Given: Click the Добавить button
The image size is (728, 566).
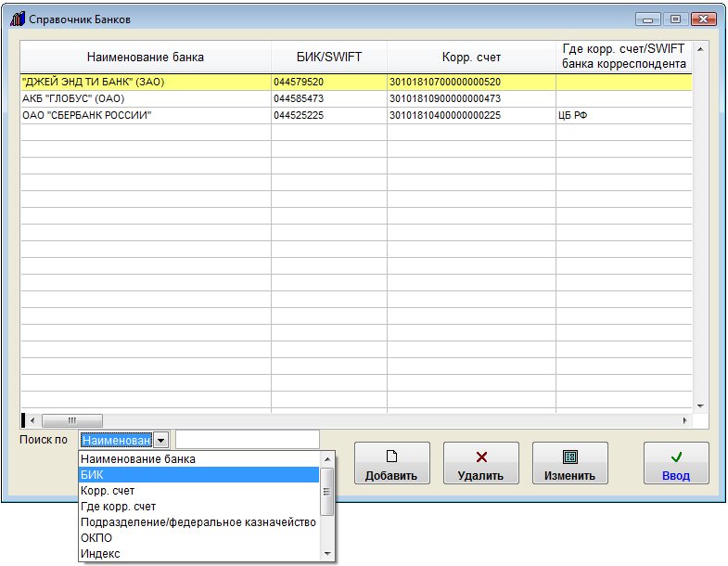Looking at the screenshot, I should [392, 463].
